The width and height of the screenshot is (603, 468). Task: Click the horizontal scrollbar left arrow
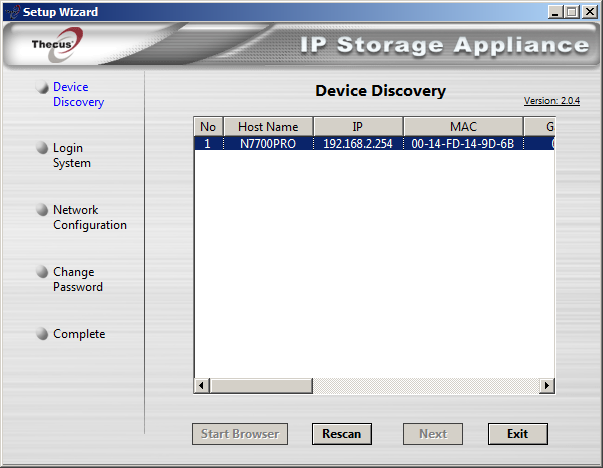(x=202, y=385)
